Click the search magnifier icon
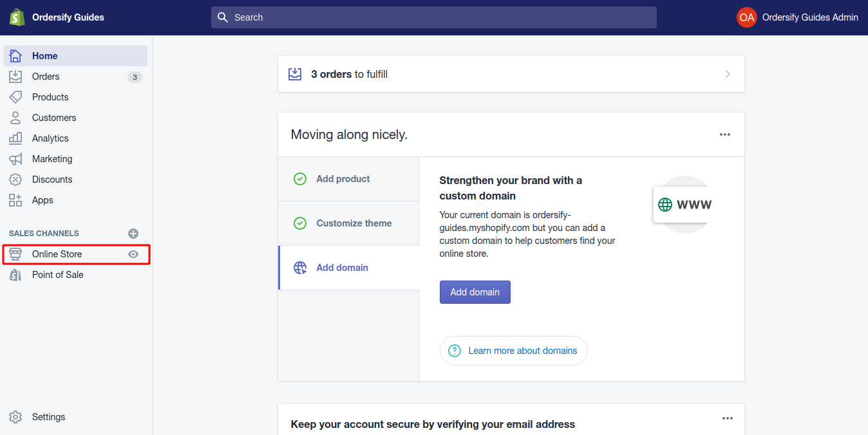Screen dimensions: 868x435 tap(223, 17)
